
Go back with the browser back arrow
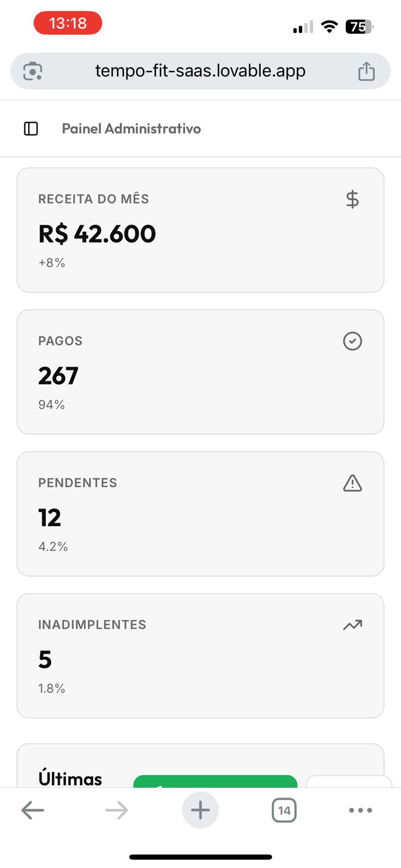click(x=33, y=810)
